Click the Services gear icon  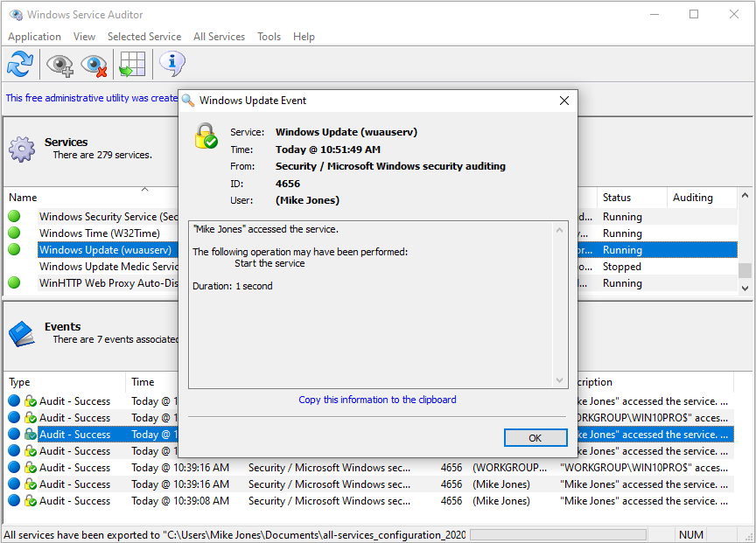(x=22, y=149)
